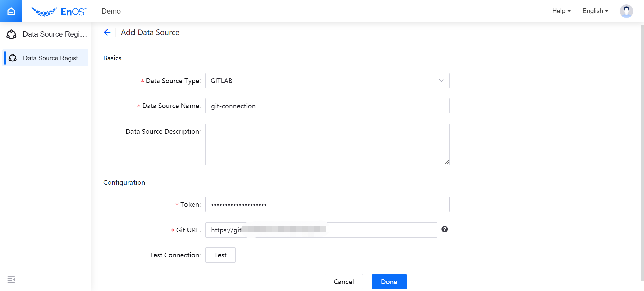
Task: Click the Basics section heading
Action: pyautogui.click(x=112, y=58)
